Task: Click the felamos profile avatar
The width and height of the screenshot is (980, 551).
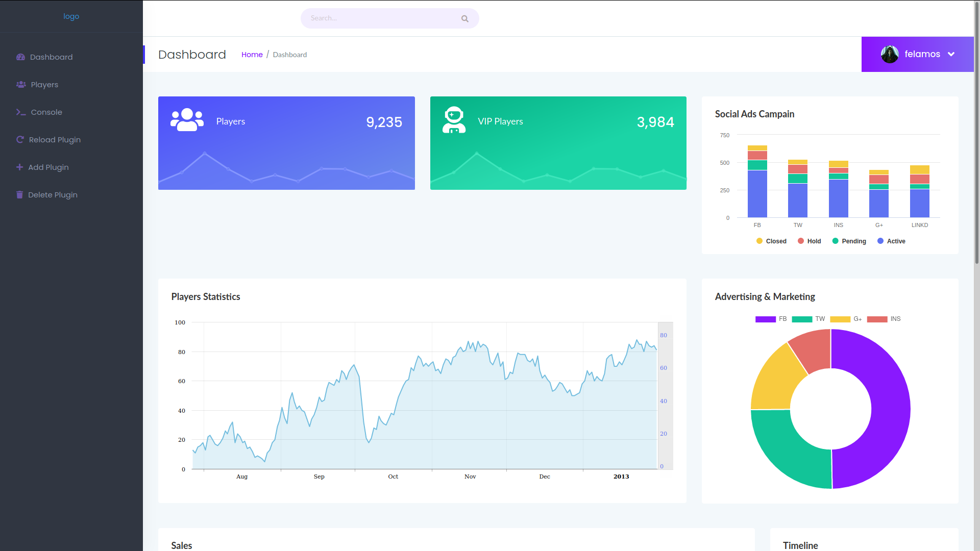Action: tap(890, 55)
